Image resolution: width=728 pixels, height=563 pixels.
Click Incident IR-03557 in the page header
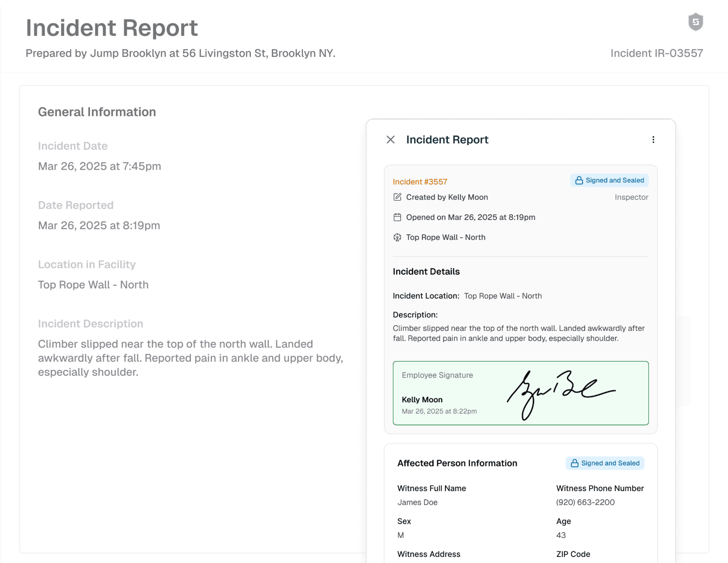pos(657,53)
